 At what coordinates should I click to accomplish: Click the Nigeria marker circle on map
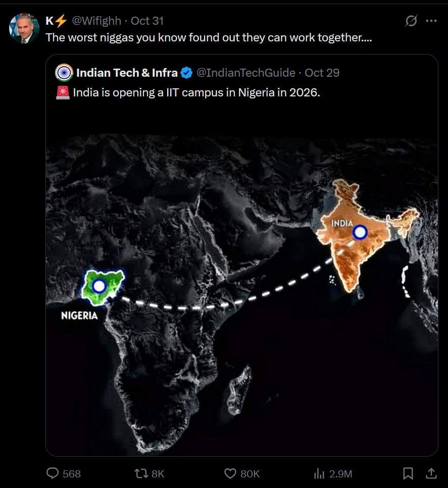[x=99, y=286]
